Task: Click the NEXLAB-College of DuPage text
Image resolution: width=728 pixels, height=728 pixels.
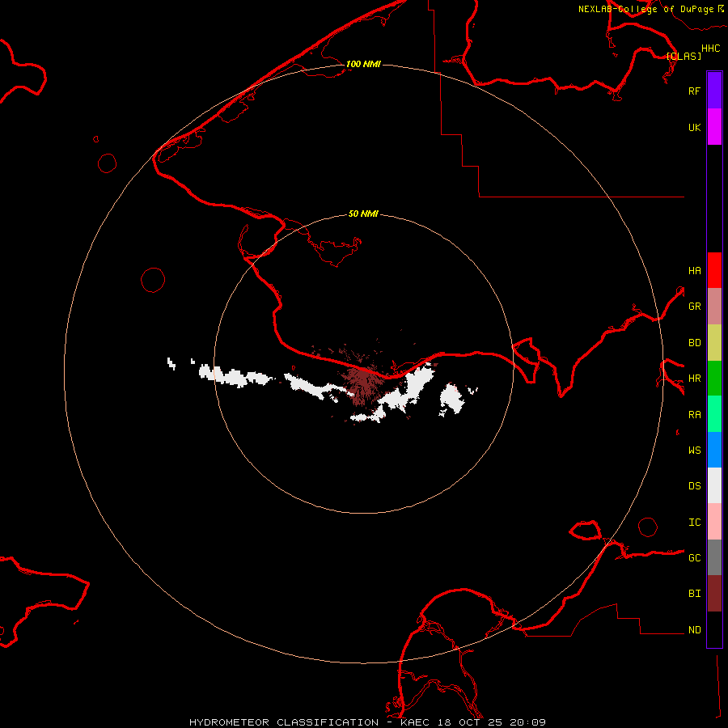Action: [645, 9]
